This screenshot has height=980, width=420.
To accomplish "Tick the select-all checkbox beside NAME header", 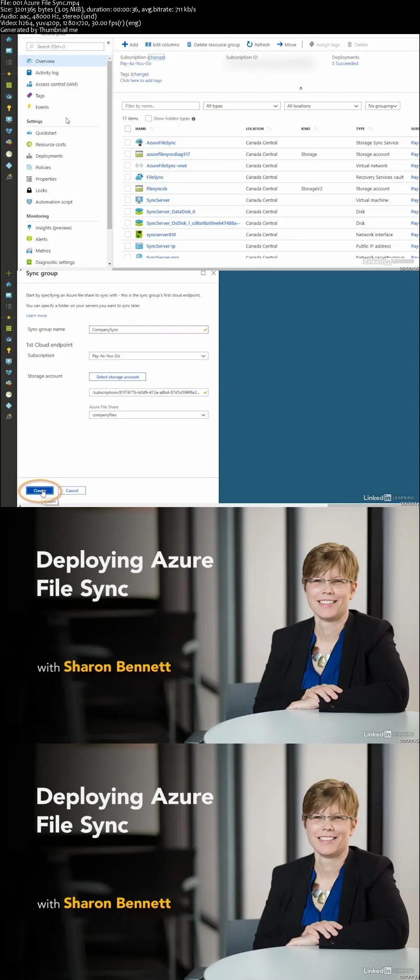I will point(128,129).
